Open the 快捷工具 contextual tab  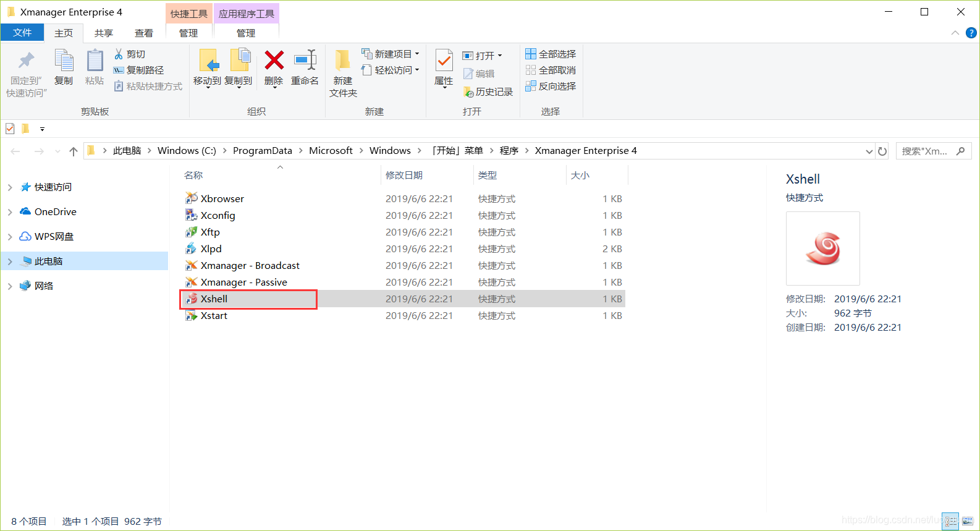pos(189,14)
